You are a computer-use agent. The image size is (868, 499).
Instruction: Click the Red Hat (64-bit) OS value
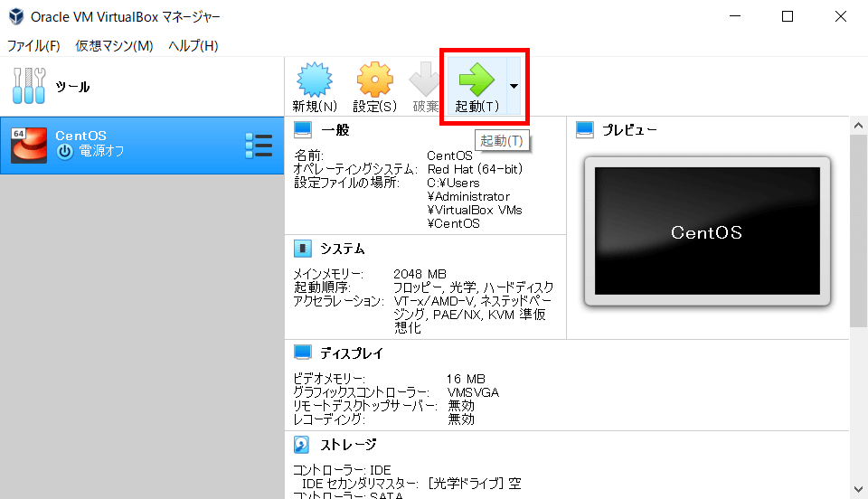click(x=475, y=169)
